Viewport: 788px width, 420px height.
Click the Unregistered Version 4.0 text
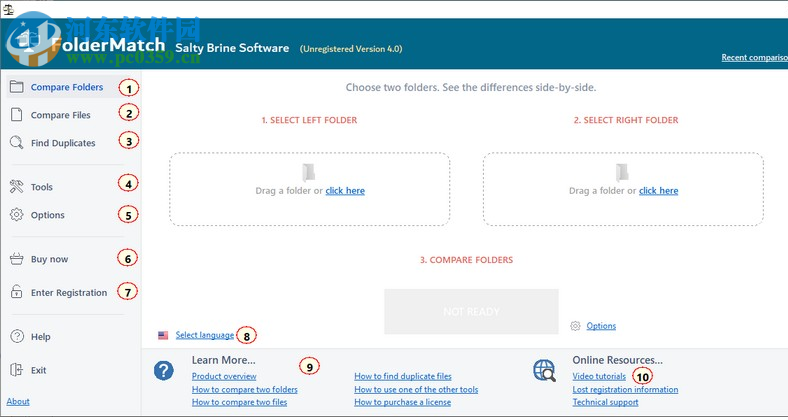pyautogui.click(x=351, y=49)
